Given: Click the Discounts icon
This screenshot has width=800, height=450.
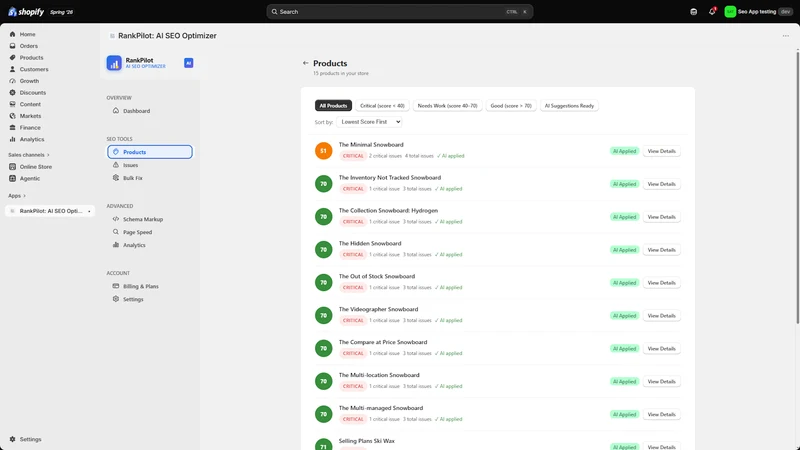Looking at the screenshot, I should [x=12, y=93].
